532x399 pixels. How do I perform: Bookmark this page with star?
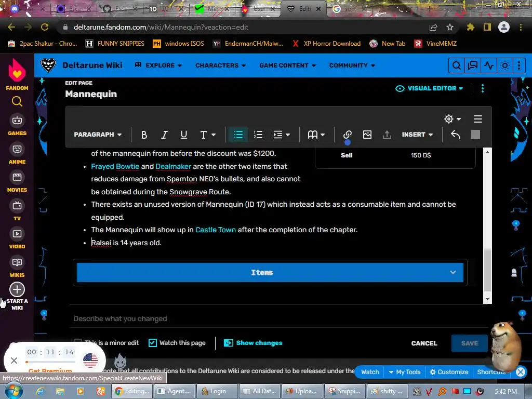click(x=450, y=27)
